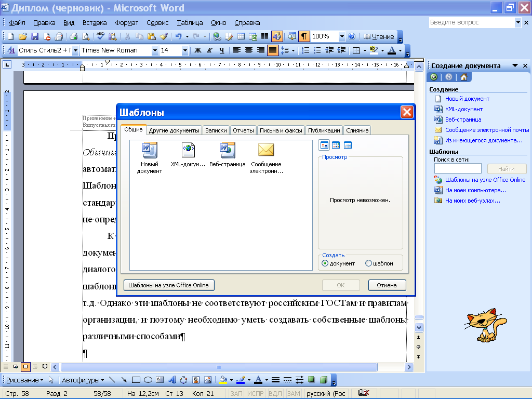Open the font size 14 dropdown
Image resolution: width=532 pixels, height=399 pixels.
pyautogui.click(x=184, y=50)
